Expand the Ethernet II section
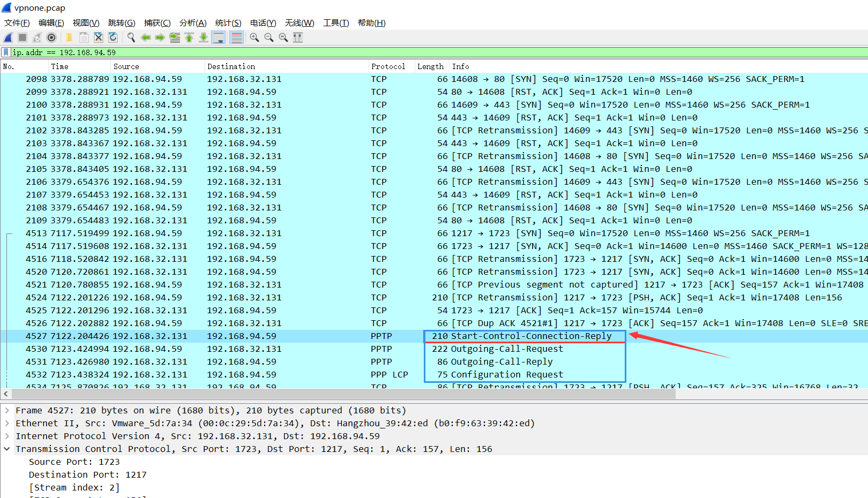This screenshot has height=498, width=868. pyautogui.click(x=7, y=424)
